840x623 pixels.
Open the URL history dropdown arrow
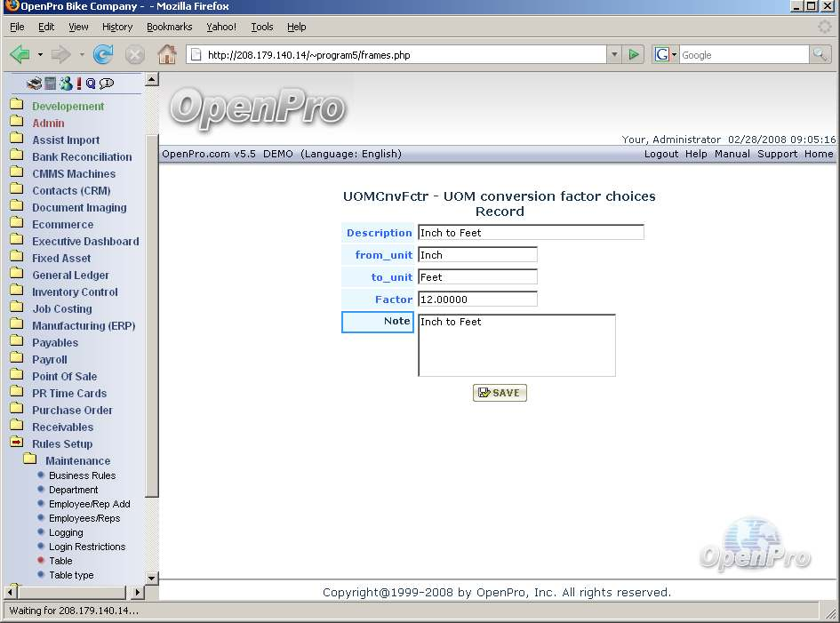coord(613,55)
